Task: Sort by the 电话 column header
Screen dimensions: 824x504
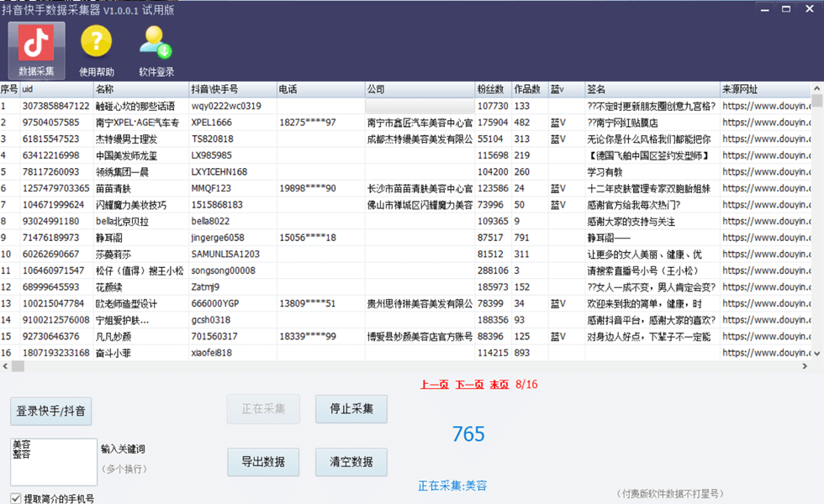Action: click(321, 89)
